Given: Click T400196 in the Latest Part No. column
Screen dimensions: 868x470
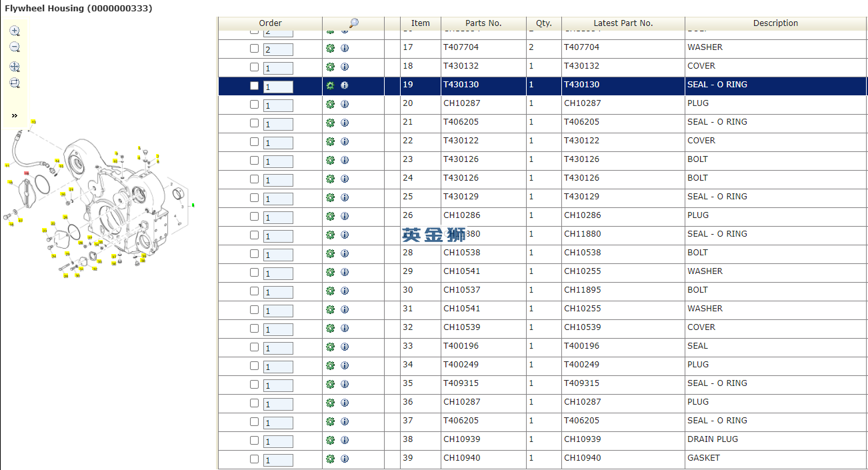Looking at the screenshot, I should [x=582, y=346].
